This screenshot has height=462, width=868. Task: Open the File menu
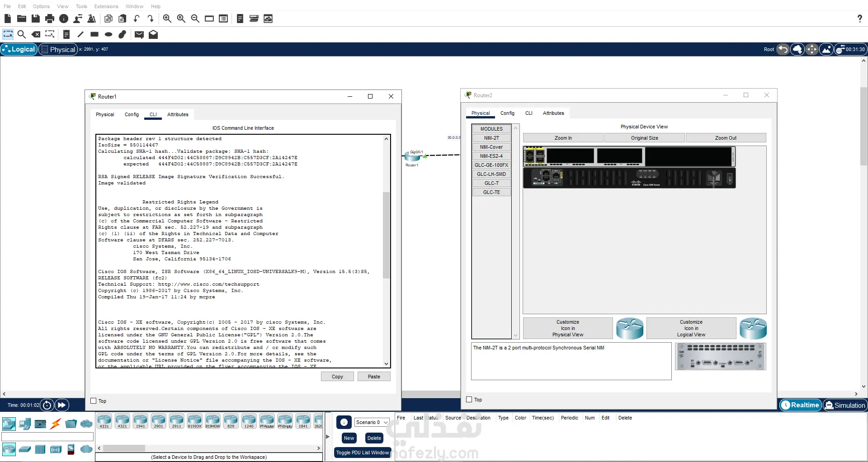tap(7, 6)
